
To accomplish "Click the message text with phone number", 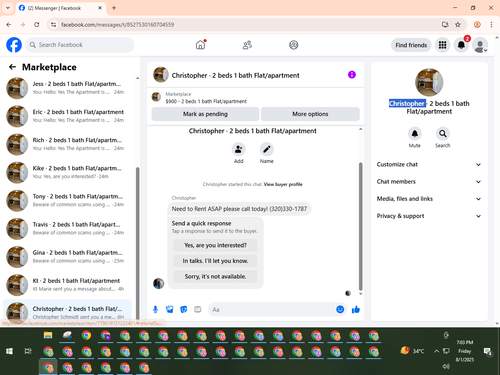I will pyautogui.click(x=239, y=209).
